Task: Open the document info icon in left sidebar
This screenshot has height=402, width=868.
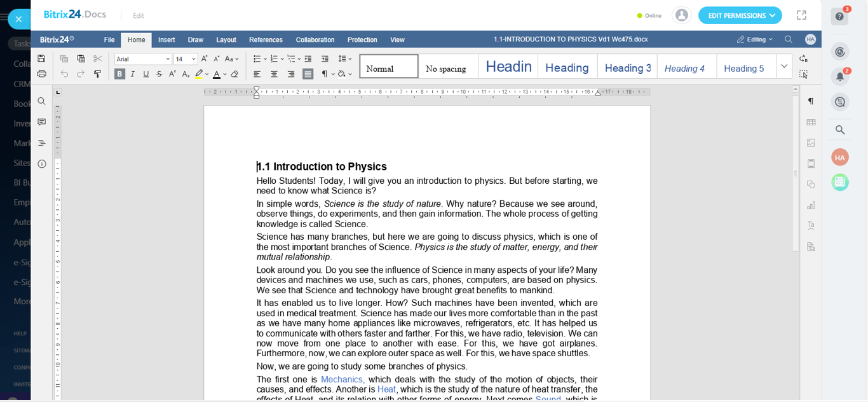Action: tap(42, 164)
